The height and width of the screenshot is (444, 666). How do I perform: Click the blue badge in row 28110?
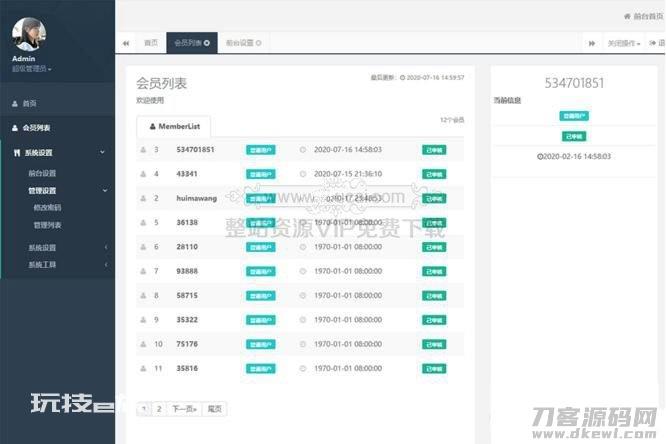tap(260, 247)
